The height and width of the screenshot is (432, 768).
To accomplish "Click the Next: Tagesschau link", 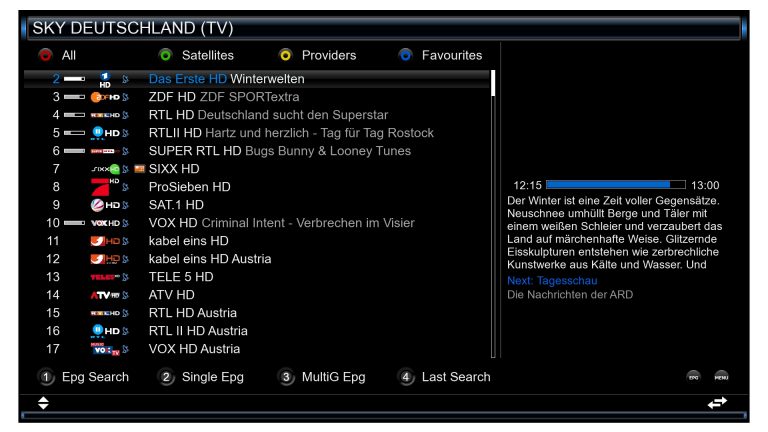I will [x=552, y=281].
